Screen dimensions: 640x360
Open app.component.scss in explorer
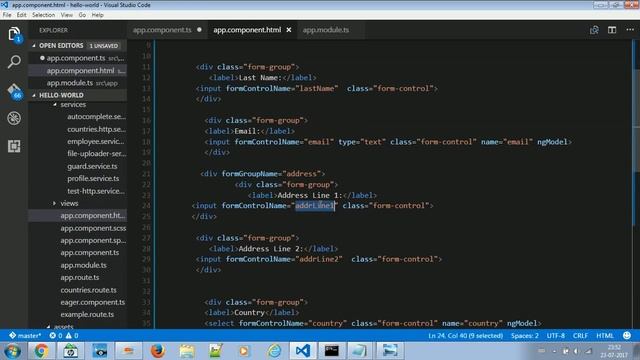pyautogui.click(x=93, y=228)
